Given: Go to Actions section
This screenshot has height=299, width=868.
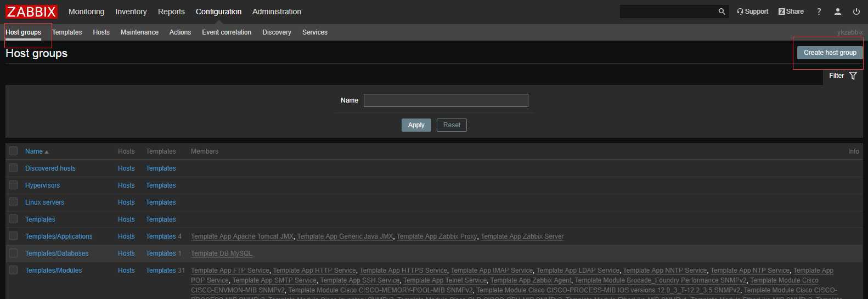Looking at the screenshot, I should pos(180,32).
